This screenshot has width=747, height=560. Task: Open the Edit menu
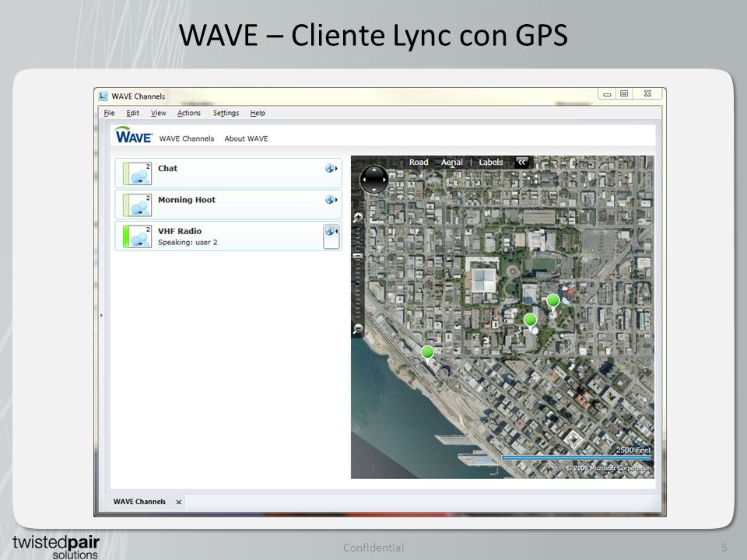pos(132,113)
